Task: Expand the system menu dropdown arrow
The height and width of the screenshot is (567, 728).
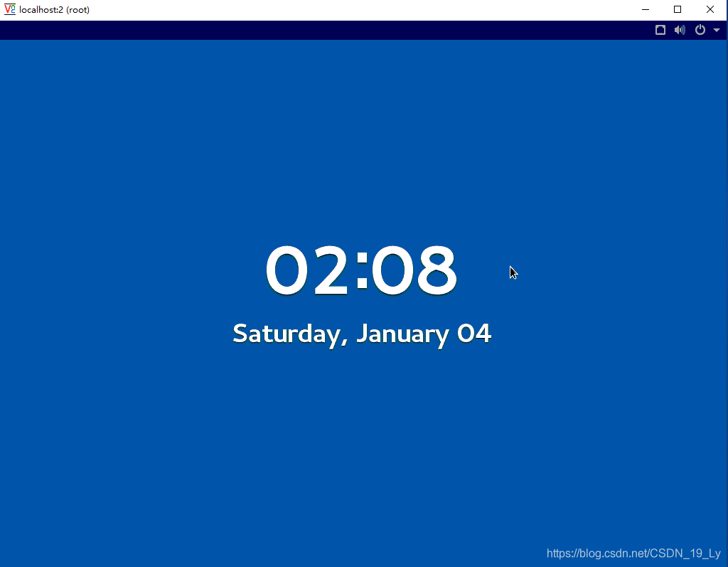Action: tap(717, 30)
